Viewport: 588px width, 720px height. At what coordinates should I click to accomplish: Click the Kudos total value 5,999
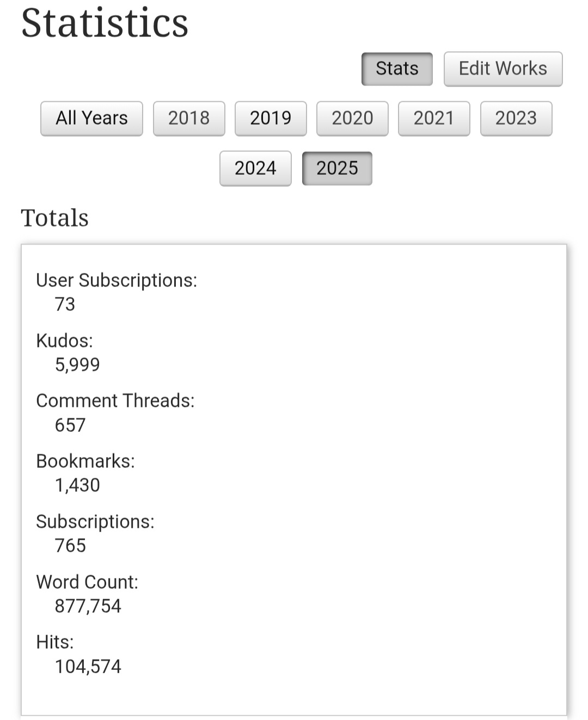pos(77,364)
